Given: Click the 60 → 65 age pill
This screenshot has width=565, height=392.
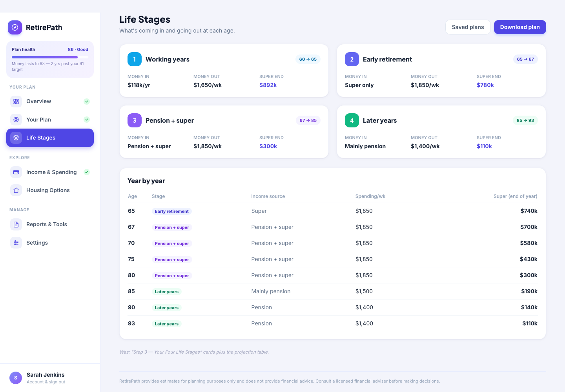Looking at the screenshot, I should tap(308, 59).
